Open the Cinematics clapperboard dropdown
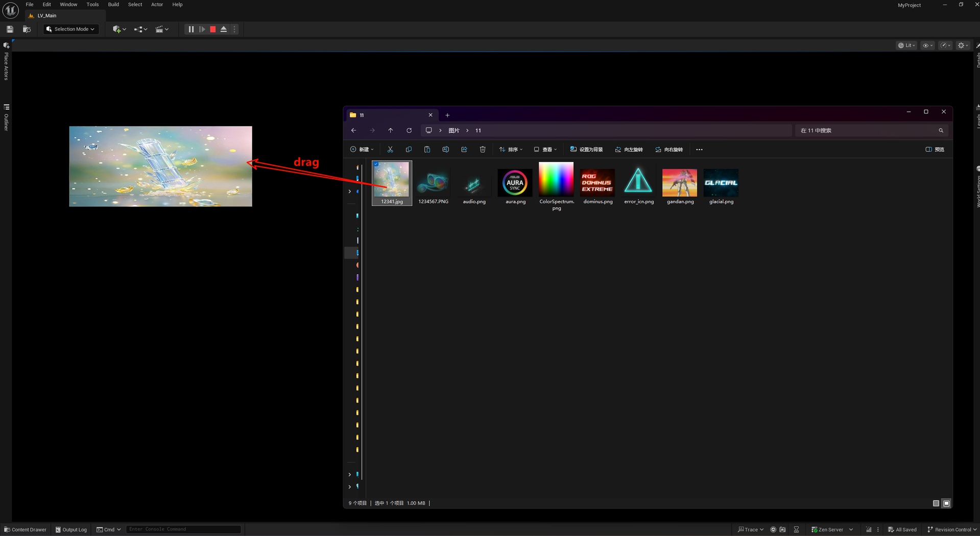This screenshot has height=536, width=980. (x=162, y=29)
